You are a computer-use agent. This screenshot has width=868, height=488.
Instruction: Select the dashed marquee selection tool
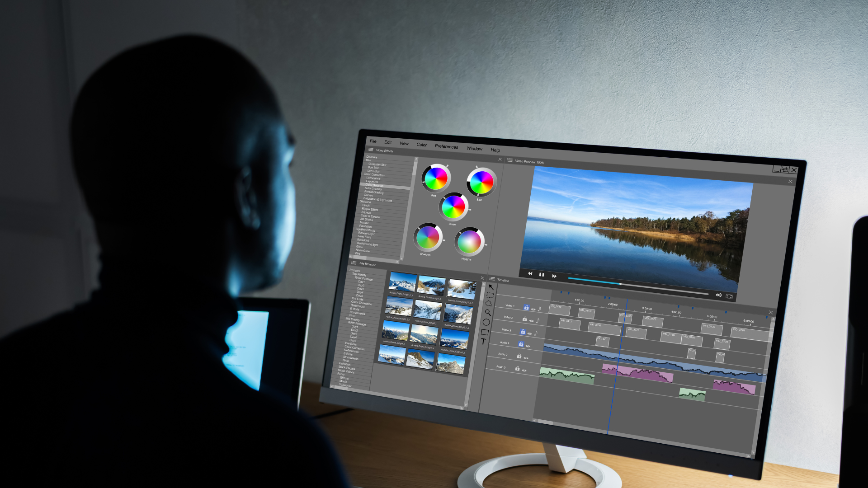pyautogui.click(x=490, y=295)
